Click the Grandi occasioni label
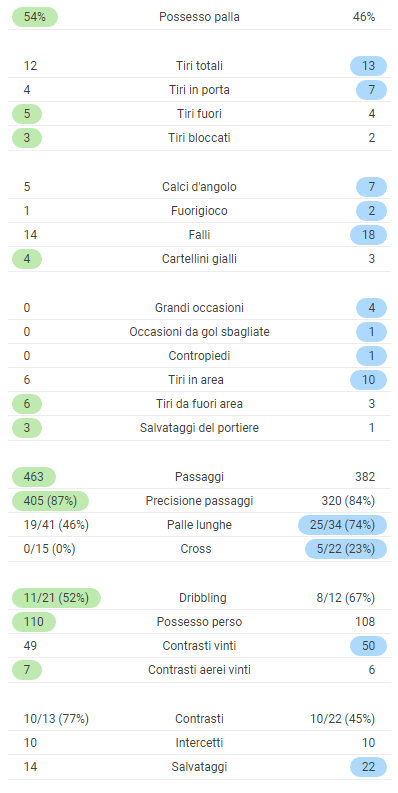Viewport: 398px width, 793px height. [x=199, y=307]
